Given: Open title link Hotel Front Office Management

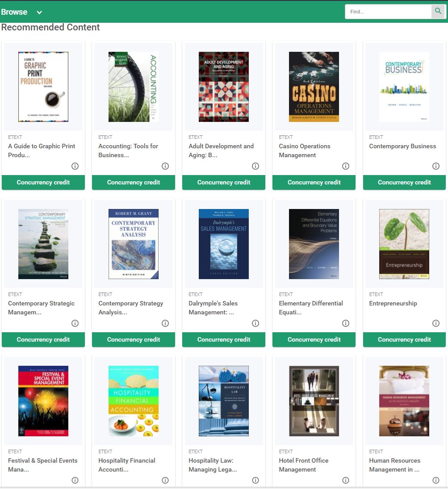Looking at the screenshot, I should point(304,465).
